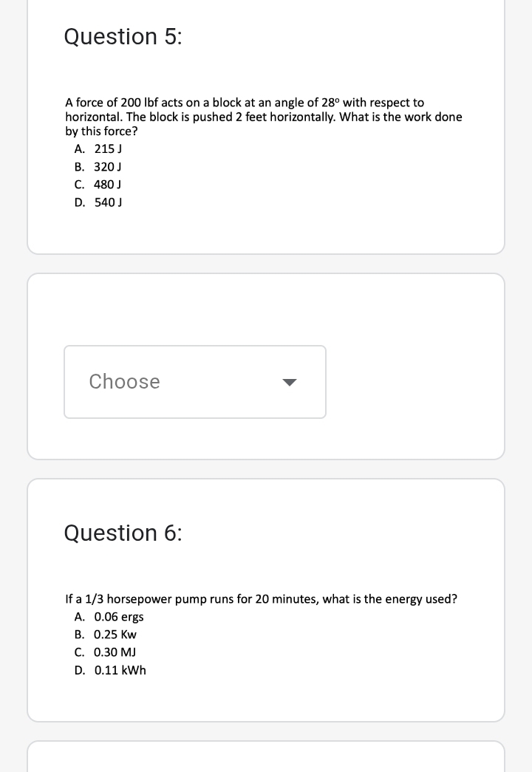
Task: Select answer option C. 480 J
Action: click(x=98, y=184)
